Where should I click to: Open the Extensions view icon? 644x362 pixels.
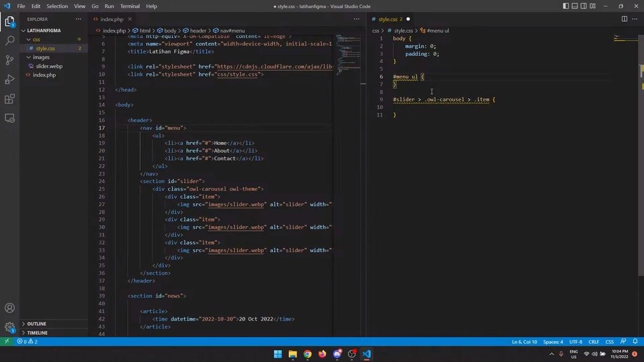pyautogui.click(x=10, y=99)
